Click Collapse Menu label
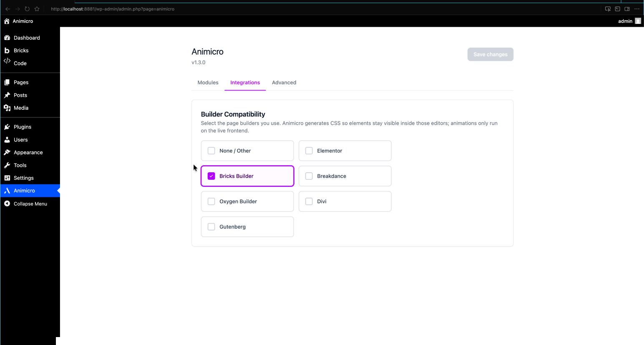 click(30, 204)
